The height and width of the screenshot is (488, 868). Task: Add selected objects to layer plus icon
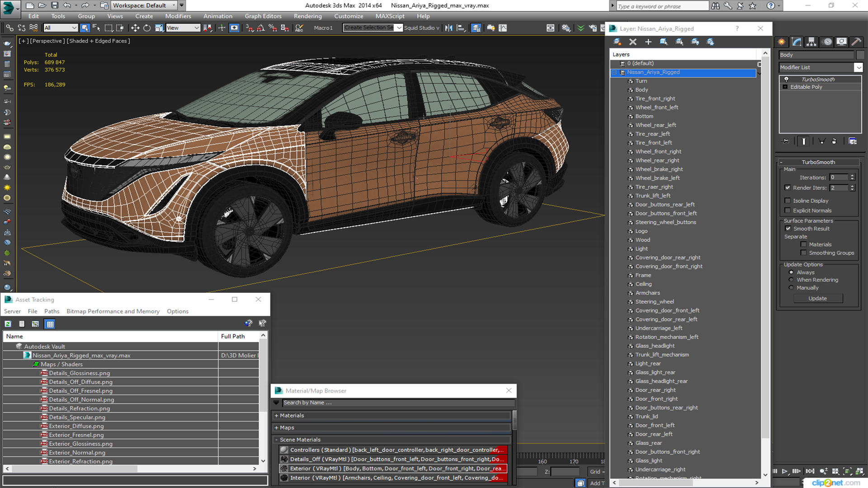click(648, 42)
